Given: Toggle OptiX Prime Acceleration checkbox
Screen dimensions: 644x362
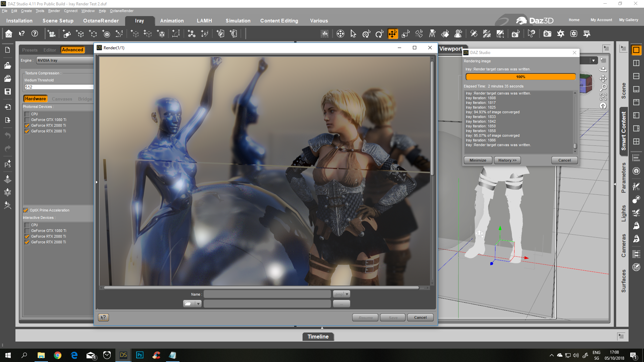Looking at the screenshot, I should click(x=26, y=210).
